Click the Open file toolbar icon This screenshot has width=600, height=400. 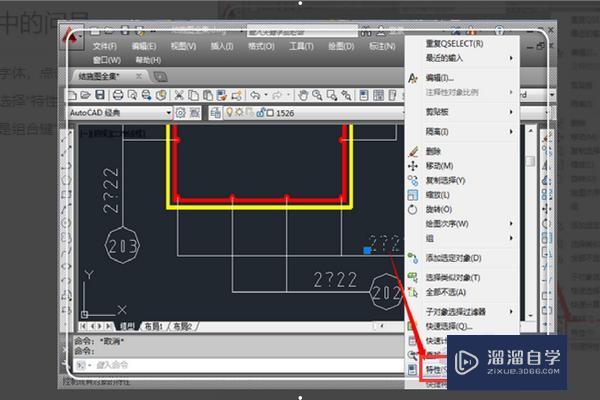click(x=86, y=95)
